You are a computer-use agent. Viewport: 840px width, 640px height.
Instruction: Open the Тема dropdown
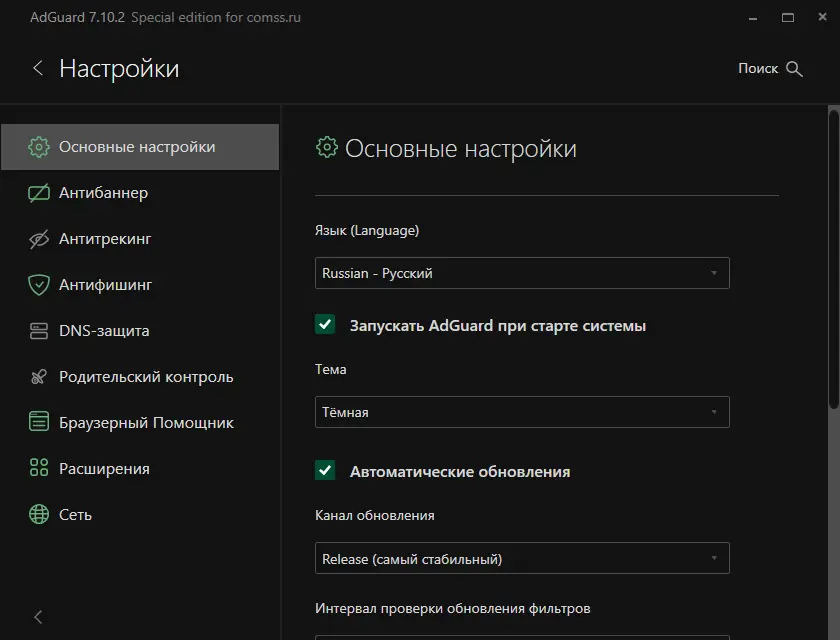pyautogui.click(x=522, y=411)
